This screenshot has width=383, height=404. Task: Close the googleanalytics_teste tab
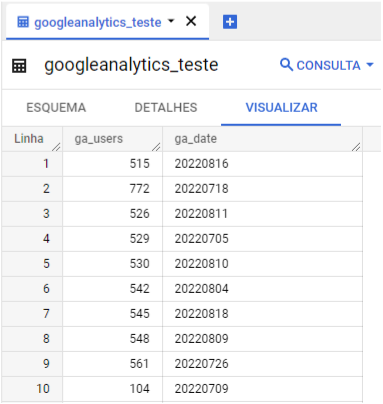click(191, 21)
